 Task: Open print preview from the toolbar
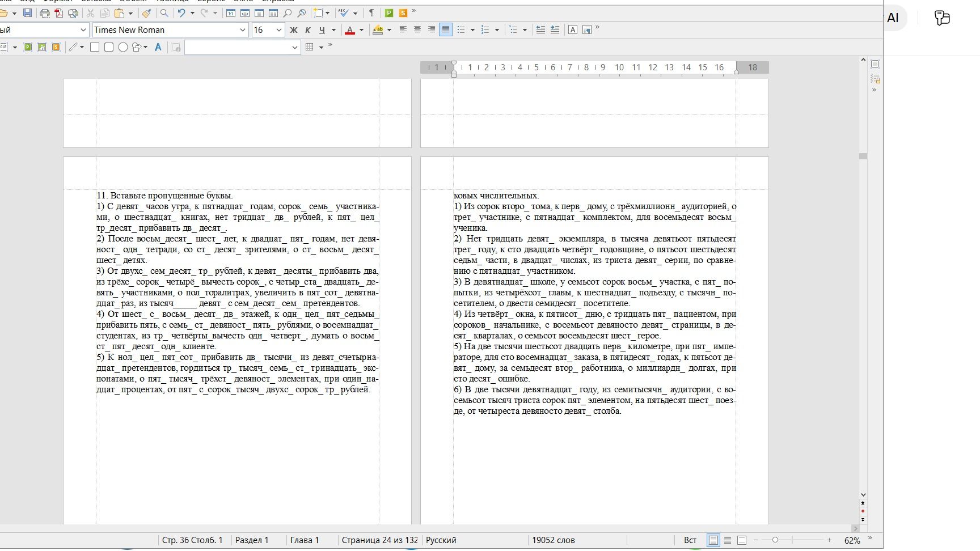tap(73, 12)
